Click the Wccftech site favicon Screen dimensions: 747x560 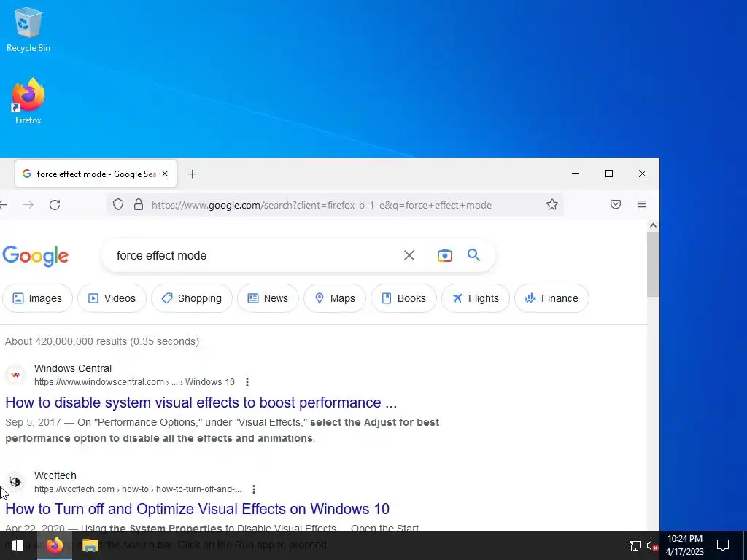[15, 482]
